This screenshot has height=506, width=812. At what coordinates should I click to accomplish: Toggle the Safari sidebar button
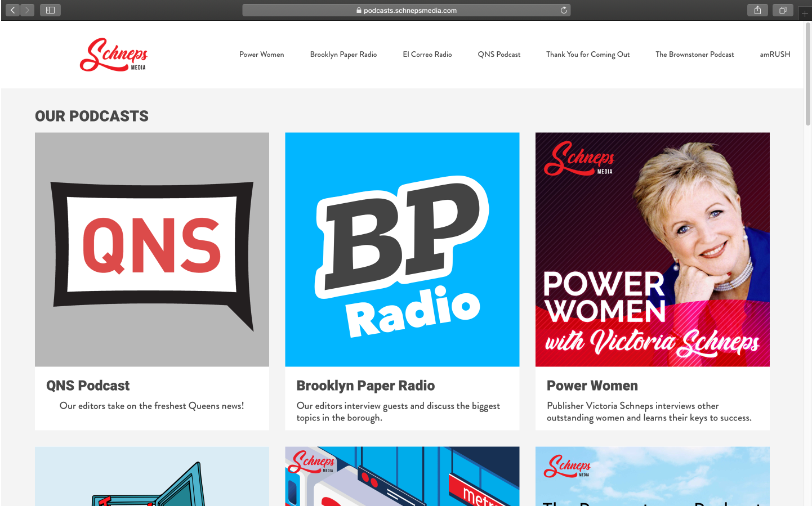(50, 10)
